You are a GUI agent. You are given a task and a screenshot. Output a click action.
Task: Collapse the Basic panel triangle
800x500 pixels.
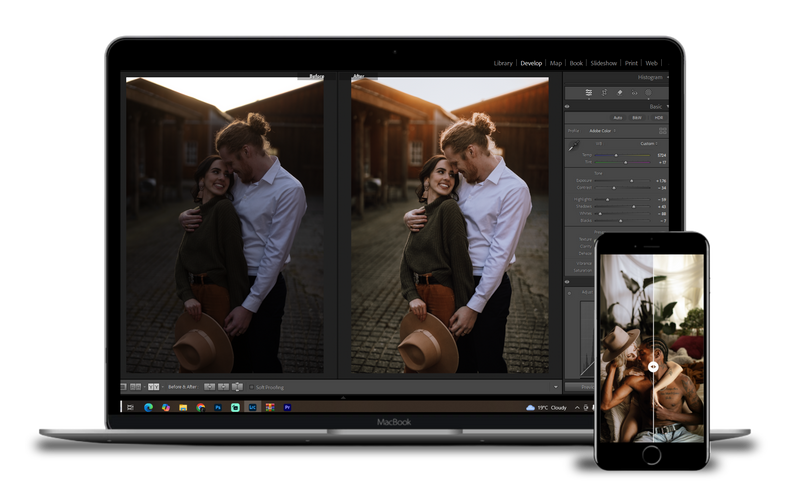click(667, 106)
